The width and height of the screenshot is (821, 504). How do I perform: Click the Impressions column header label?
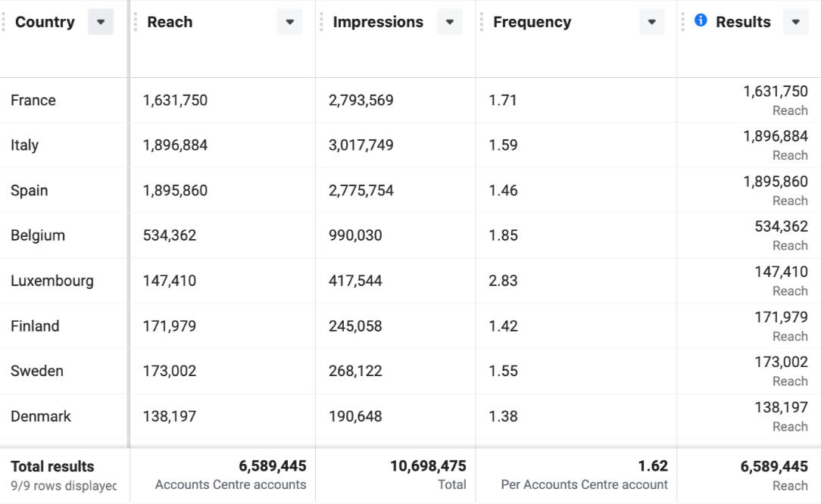[x=378, y=22]
